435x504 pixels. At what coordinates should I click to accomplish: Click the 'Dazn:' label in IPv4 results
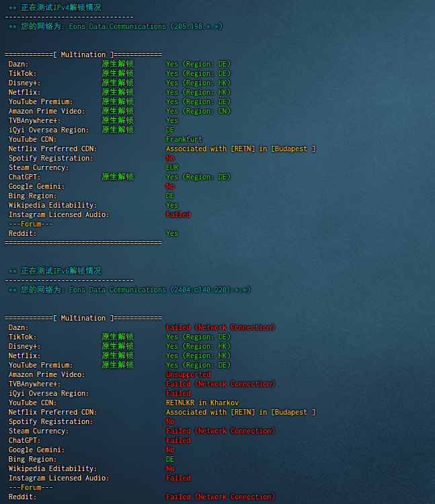tap(19, 65)
